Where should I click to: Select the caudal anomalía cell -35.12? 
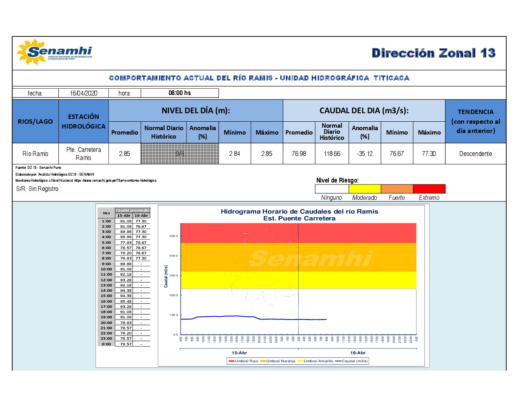point(364,154)
